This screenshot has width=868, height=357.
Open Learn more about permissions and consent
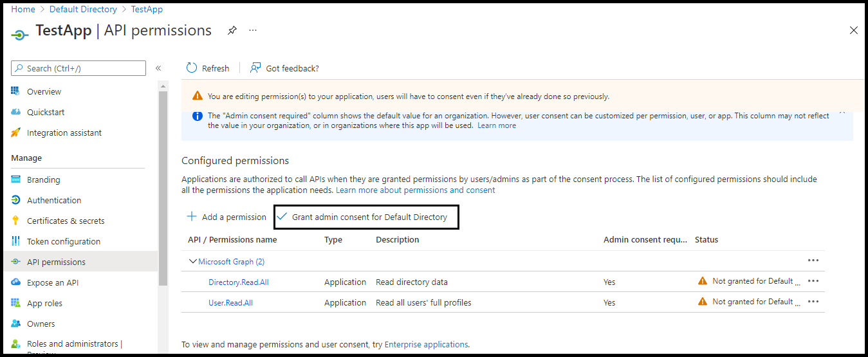point(416,190)
